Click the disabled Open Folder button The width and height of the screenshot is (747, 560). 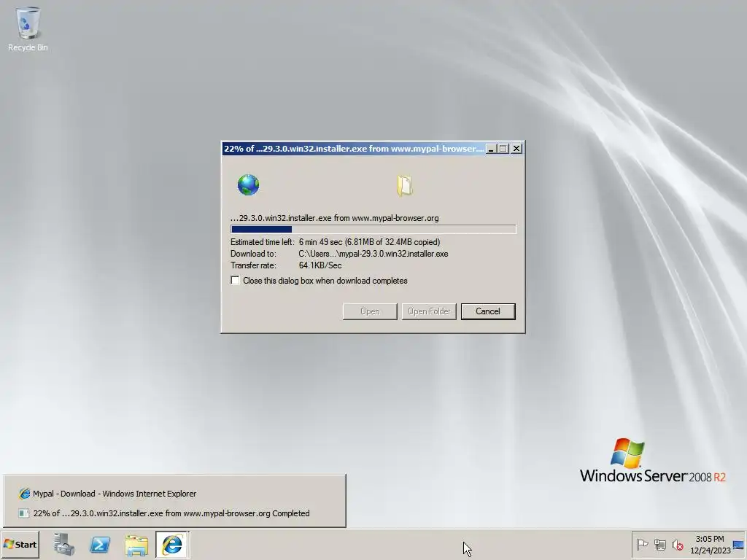coord(429,311)
